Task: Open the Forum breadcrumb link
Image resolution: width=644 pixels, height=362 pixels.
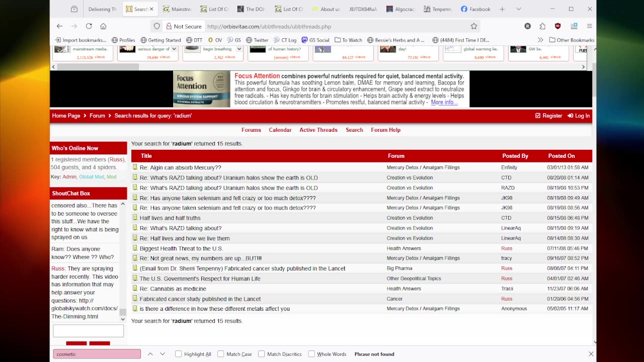Action: point(97,116)
